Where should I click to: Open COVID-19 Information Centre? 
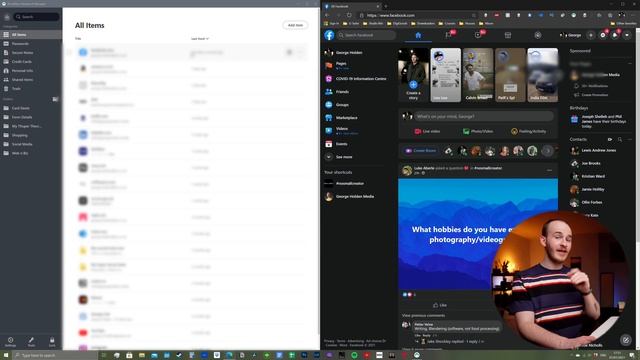[355, 78]
